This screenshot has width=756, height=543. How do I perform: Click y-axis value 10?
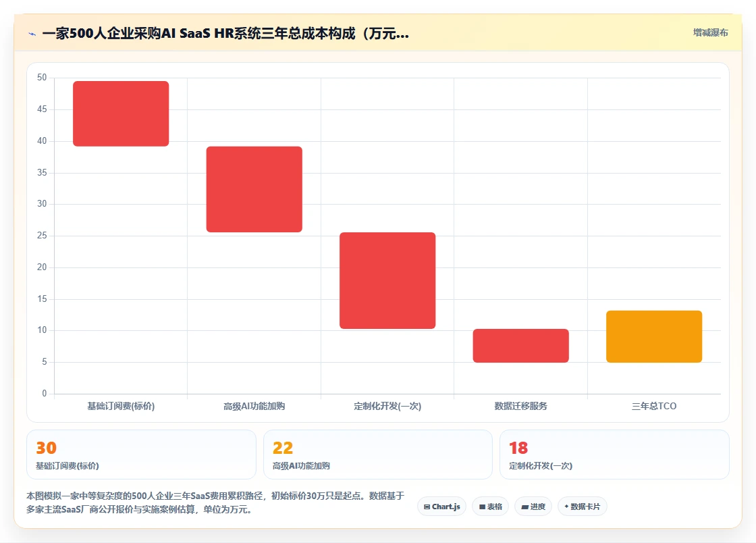(42, 330)
